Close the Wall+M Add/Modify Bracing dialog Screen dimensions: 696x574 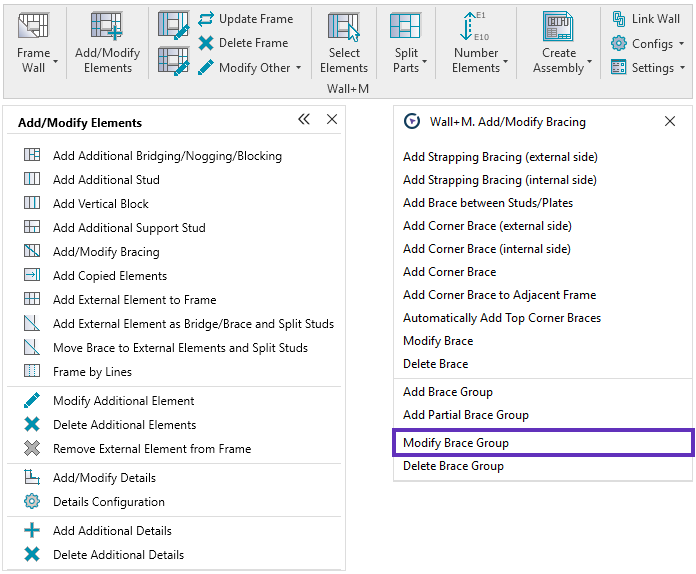[x=670, y=121]
